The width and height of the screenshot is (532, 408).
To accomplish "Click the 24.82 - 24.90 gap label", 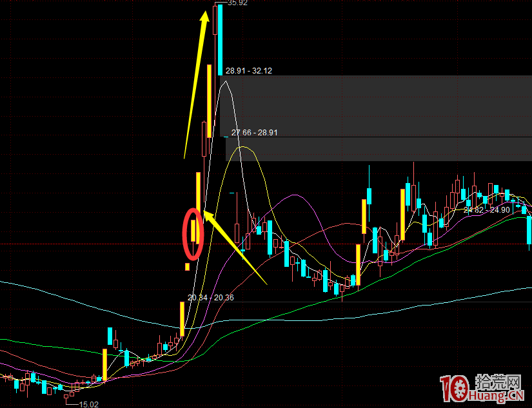I will coord(487,210).
